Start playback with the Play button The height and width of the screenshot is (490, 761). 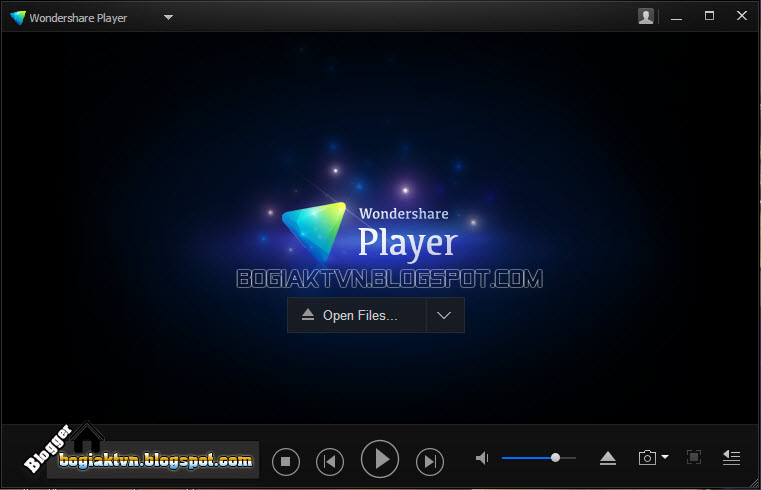tap(380, 459)
